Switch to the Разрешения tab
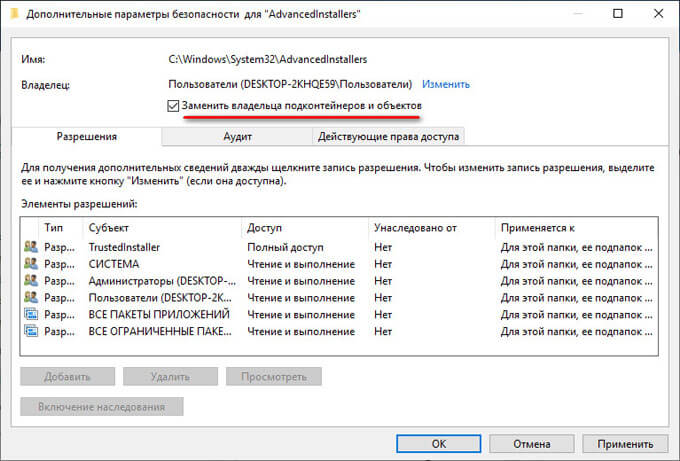 click(87, 137)
